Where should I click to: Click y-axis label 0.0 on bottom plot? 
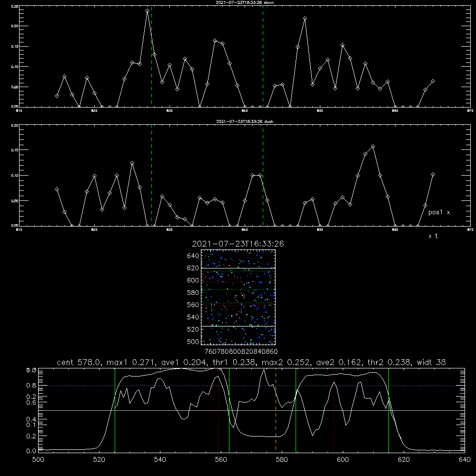(31, 451)
